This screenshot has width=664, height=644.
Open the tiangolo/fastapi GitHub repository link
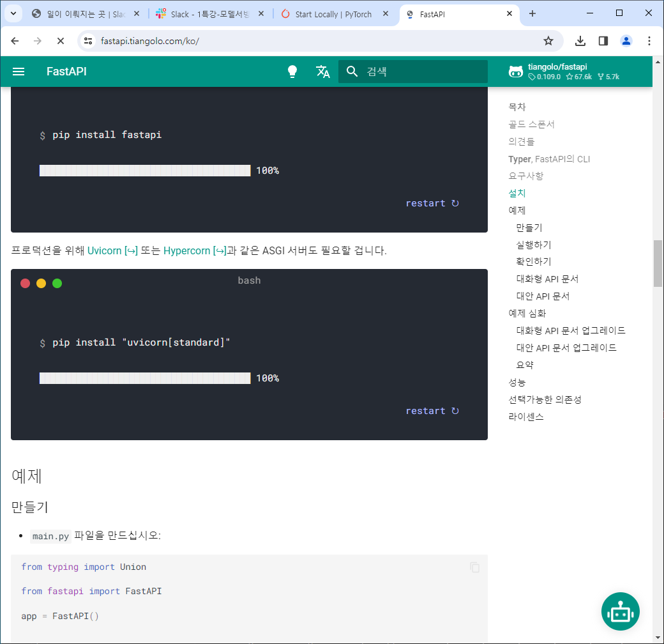coord(564,72)
